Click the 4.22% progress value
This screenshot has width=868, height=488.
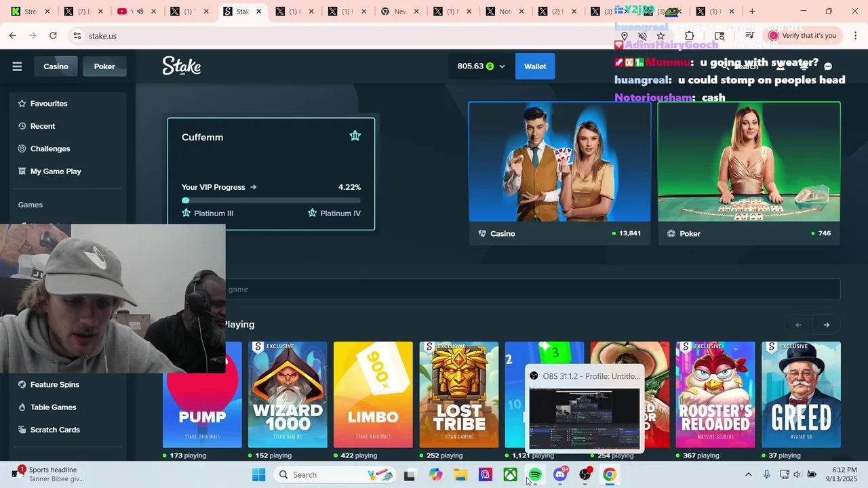tap(349, 187)
